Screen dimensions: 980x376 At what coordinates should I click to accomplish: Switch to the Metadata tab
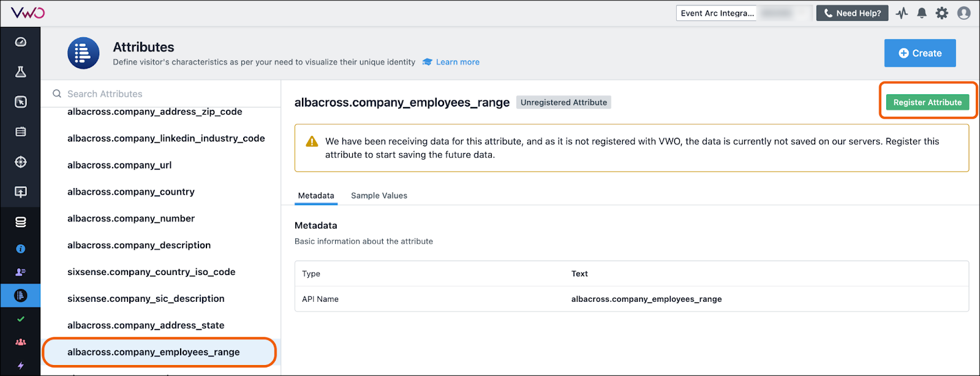316,196
